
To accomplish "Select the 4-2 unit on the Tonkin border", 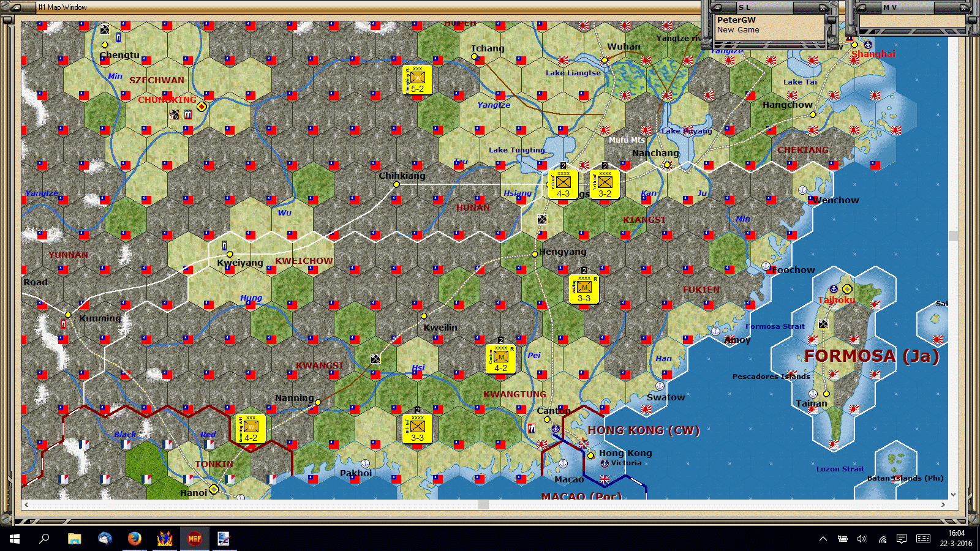I will (251, 429).
